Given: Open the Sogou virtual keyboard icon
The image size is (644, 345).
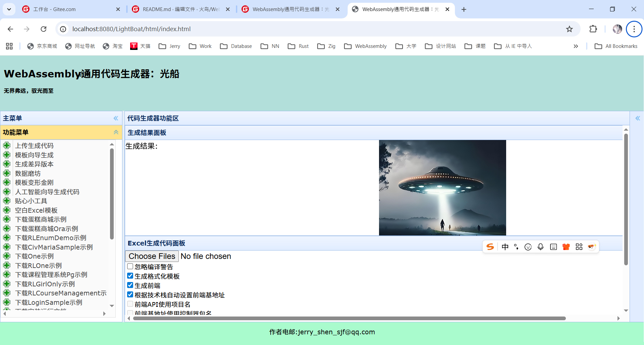Looking at the screenshot, I should click(x=553, y=247).
